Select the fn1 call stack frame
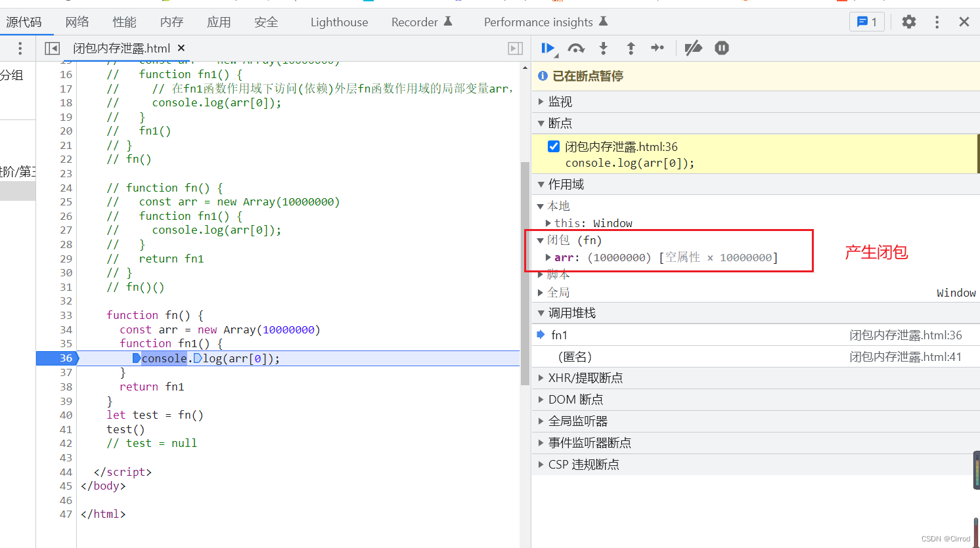 click(755, 335)
